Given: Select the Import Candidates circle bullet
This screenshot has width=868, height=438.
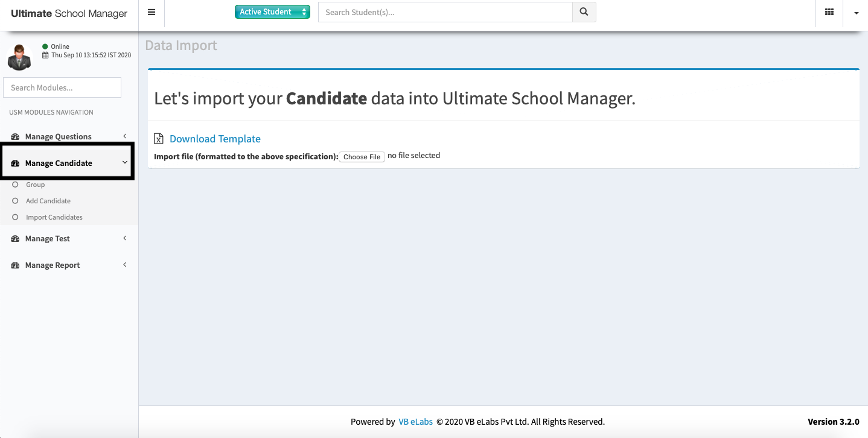Looking at the screenshot, I should click(16, 217).
